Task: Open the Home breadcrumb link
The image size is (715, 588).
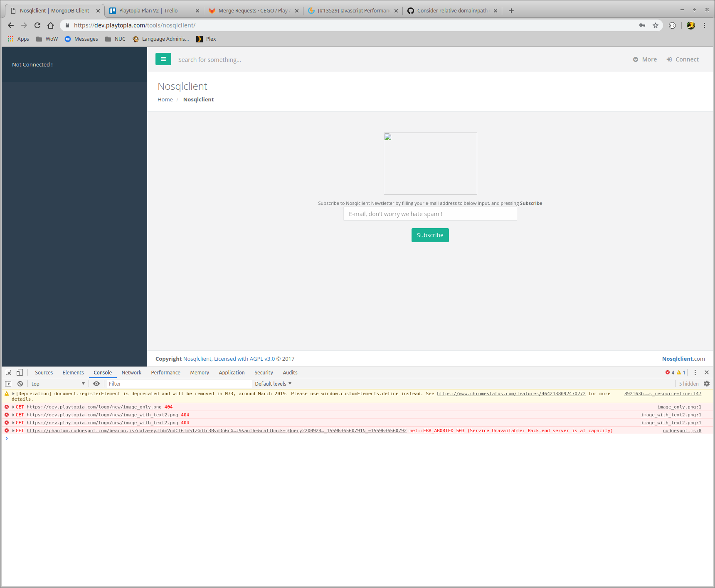Action: point(165,99)
